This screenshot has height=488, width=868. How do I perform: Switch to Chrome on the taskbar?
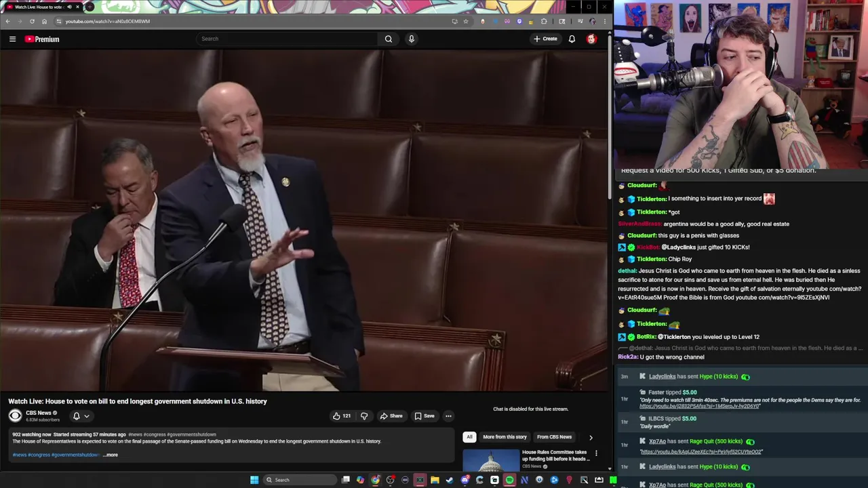click(375, 480)
